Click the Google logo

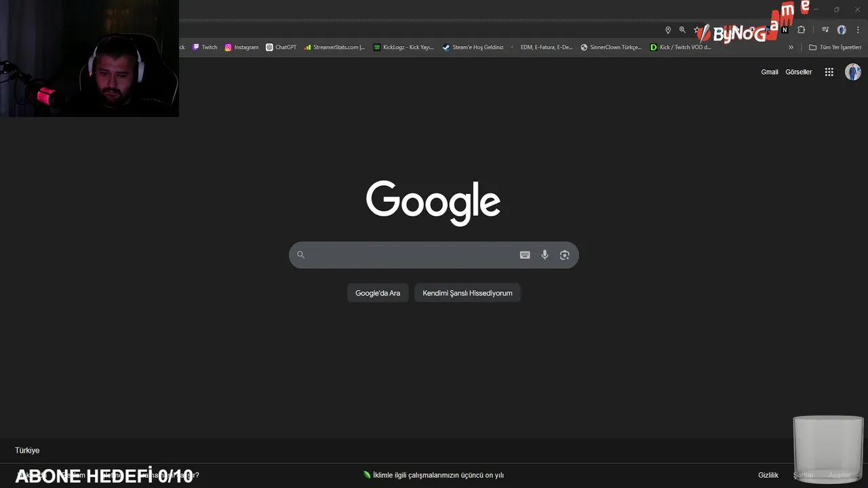coord(433,202)
